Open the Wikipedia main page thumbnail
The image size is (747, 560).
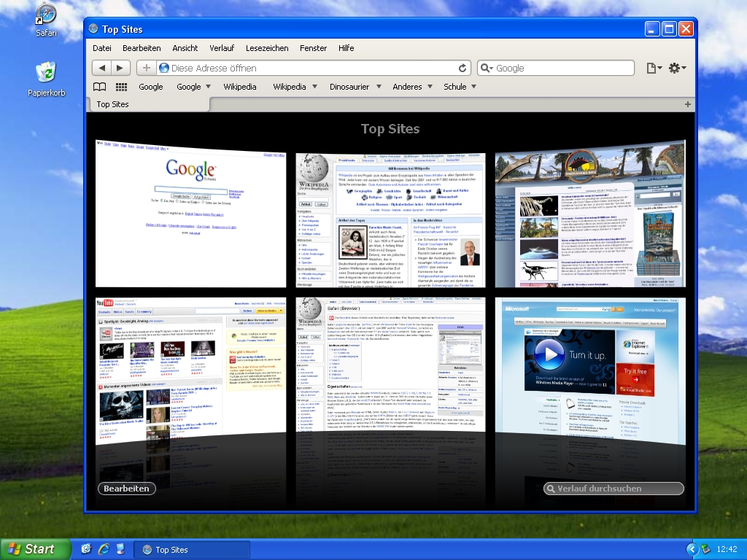pyautogui.click(x=391, y=220)
